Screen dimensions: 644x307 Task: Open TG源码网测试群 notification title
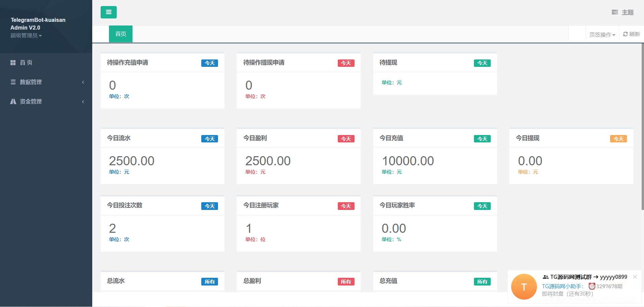coord(571,277)
